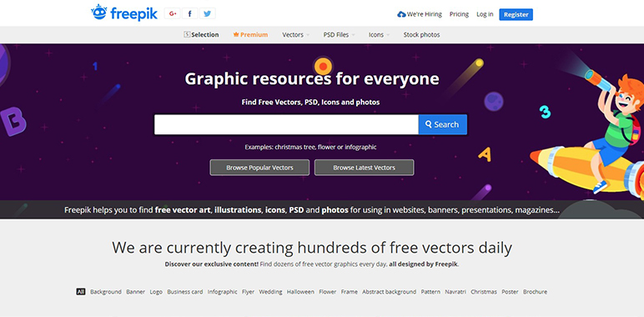The image size is (644, 317).
Task: Open Freepik's Facebook page
Action: tap(189, 13)
